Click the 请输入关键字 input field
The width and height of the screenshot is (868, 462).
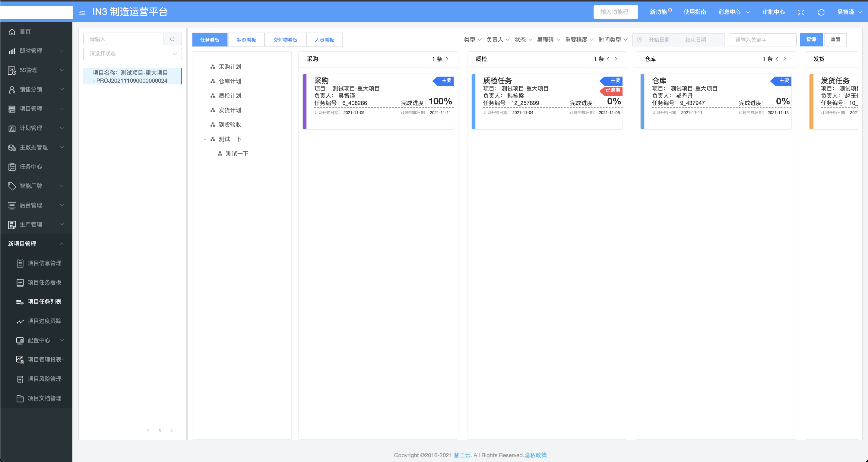point(762,40)
